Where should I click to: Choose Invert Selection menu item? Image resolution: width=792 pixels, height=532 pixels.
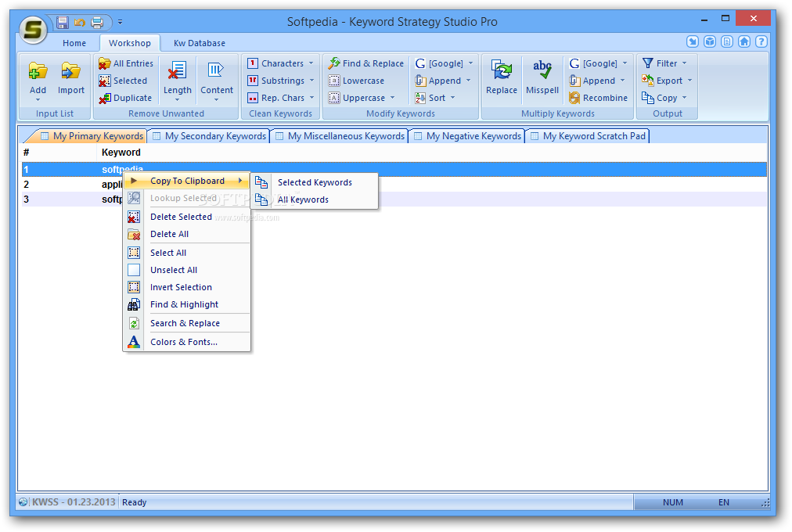187,287
